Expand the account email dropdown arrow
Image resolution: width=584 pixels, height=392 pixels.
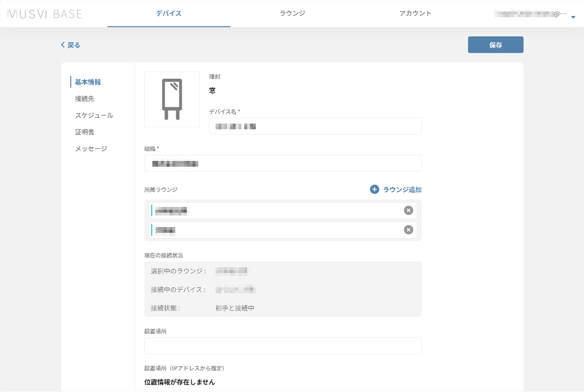coord(573,17)
